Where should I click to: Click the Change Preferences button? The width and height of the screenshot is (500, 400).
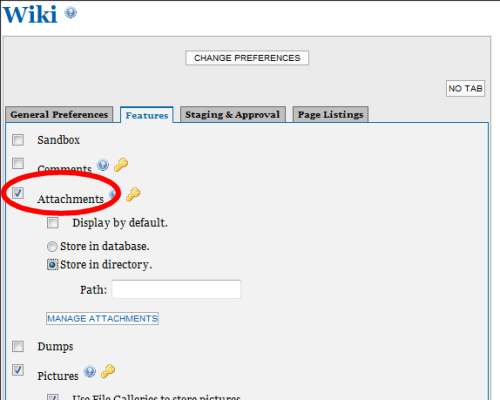click(247, 58)
